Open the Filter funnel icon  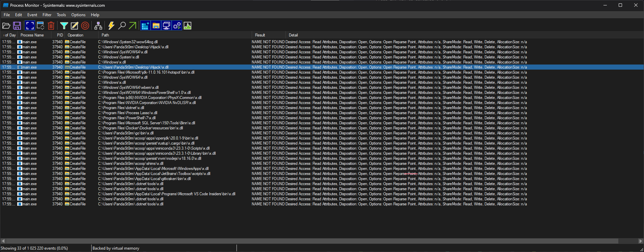pyautogui.click(x=64, y=26)
